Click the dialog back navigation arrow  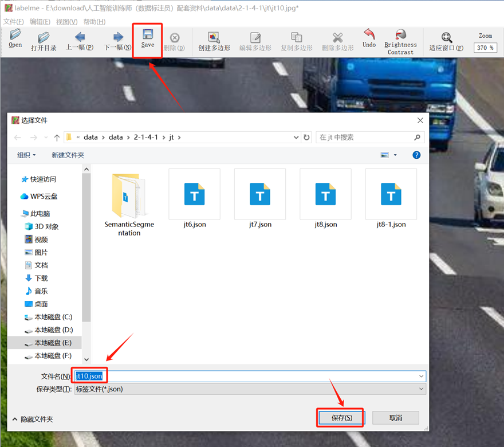[17, 138]
